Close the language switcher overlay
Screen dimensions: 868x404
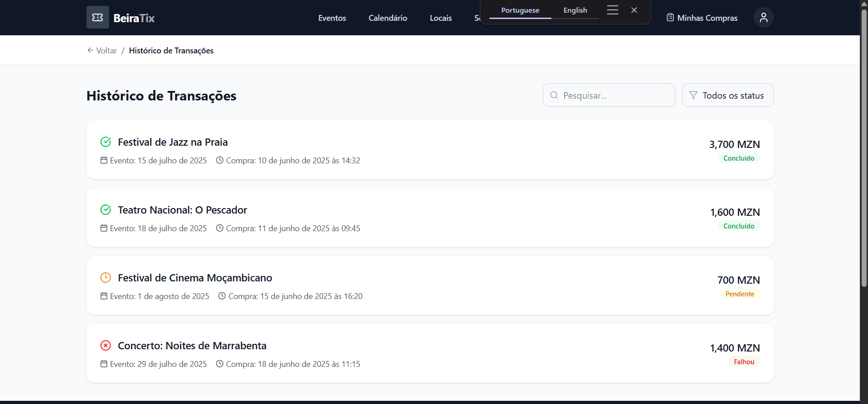(x=634, y=10)
